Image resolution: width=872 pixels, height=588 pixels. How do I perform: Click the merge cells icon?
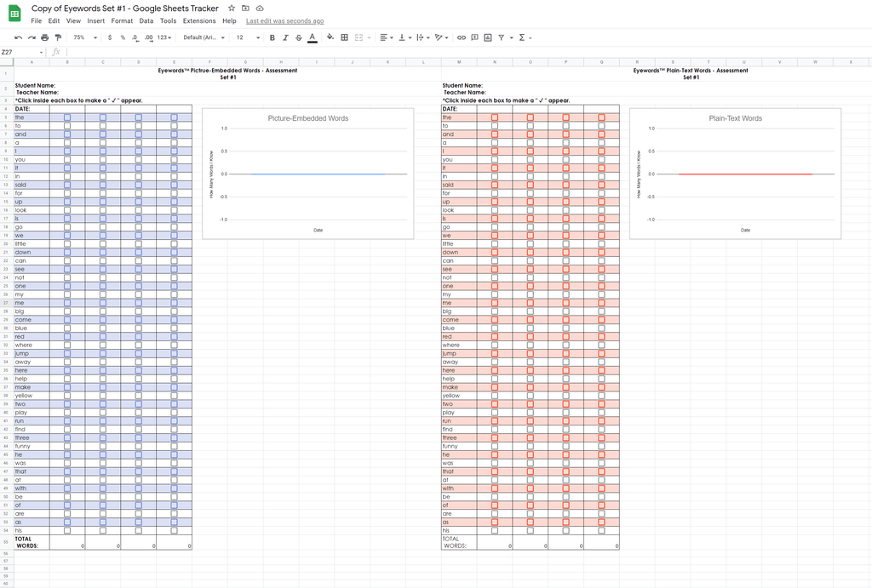point(359,37)
